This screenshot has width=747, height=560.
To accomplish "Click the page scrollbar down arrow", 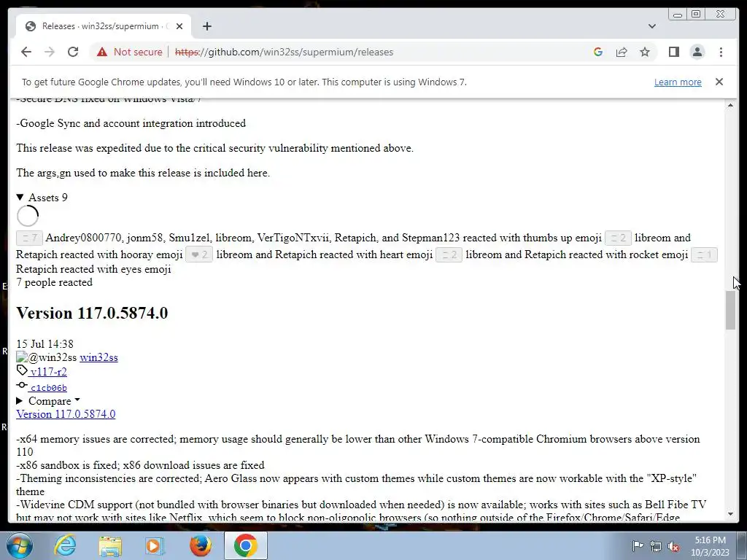I will (x=730, y=514).
